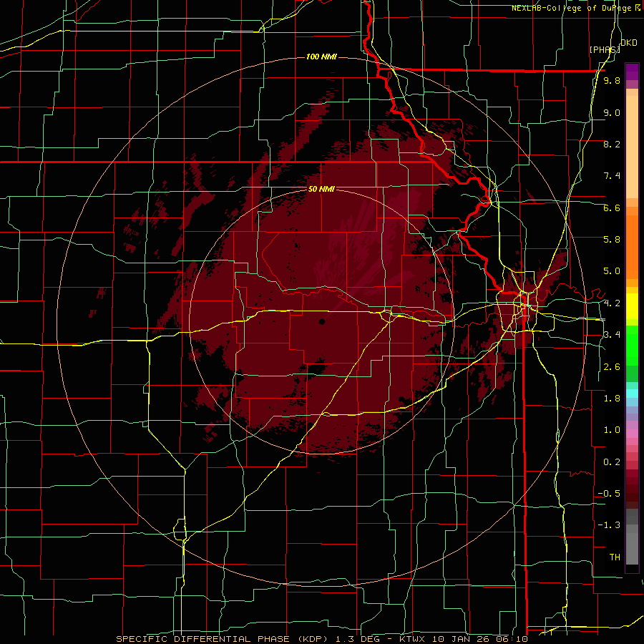Image resolution: width=644 pixels, height=644 pixels.
Task: Pick the purple segment at the top of the color bar
Action: [632, 72]
